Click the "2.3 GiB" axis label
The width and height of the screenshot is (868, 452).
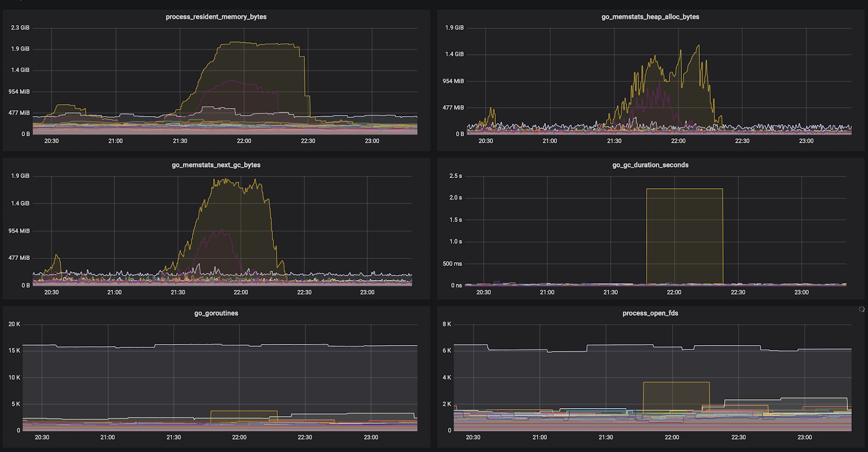[20, 28]
